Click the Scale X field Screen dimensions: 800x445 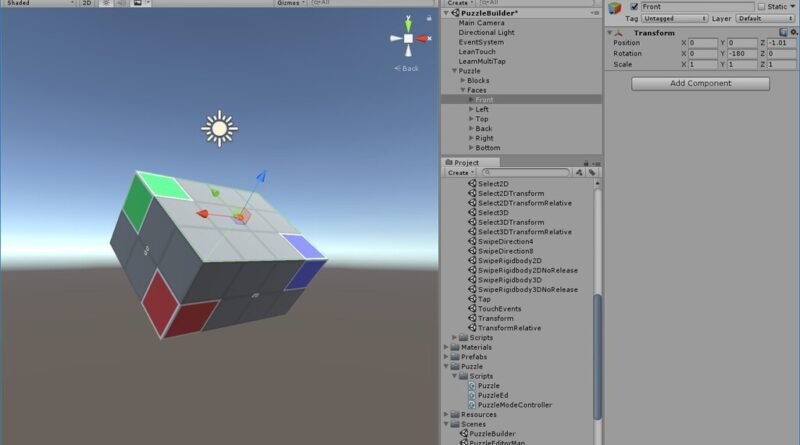[x=703, y=64]
